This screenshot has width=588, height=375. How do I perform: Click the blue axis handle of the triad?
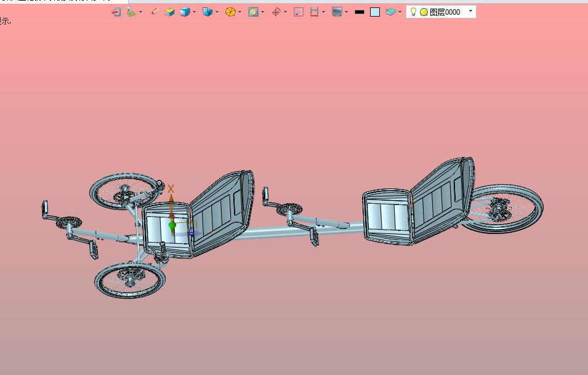point(191,233)
